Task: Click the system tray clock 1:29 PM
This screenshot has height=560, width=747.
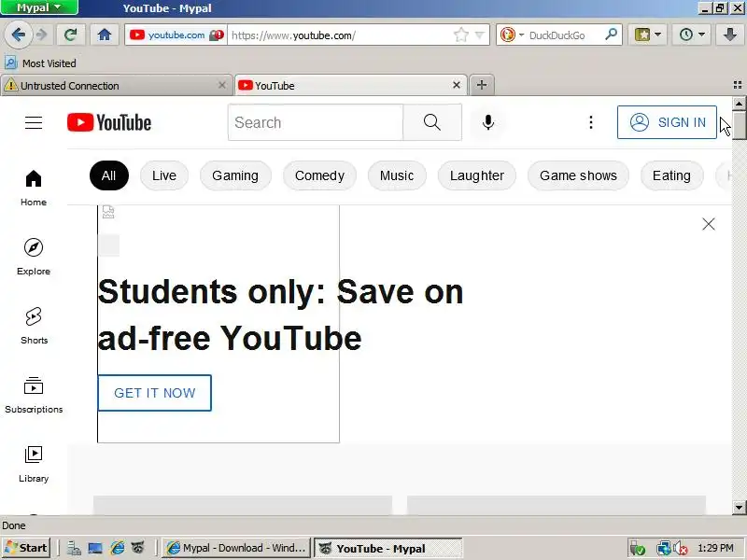Action: pyautogui.click(x=715, y=548)
